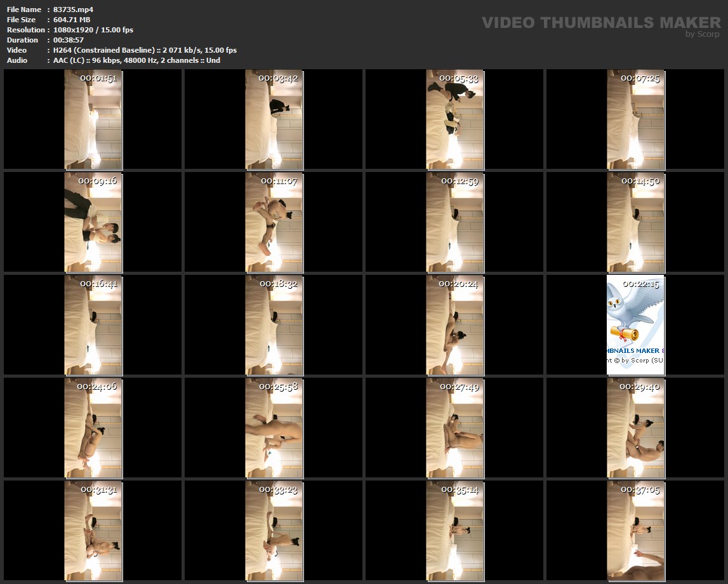Click the AAC audio codec line

pyautogui.click(x=136, y=60)
